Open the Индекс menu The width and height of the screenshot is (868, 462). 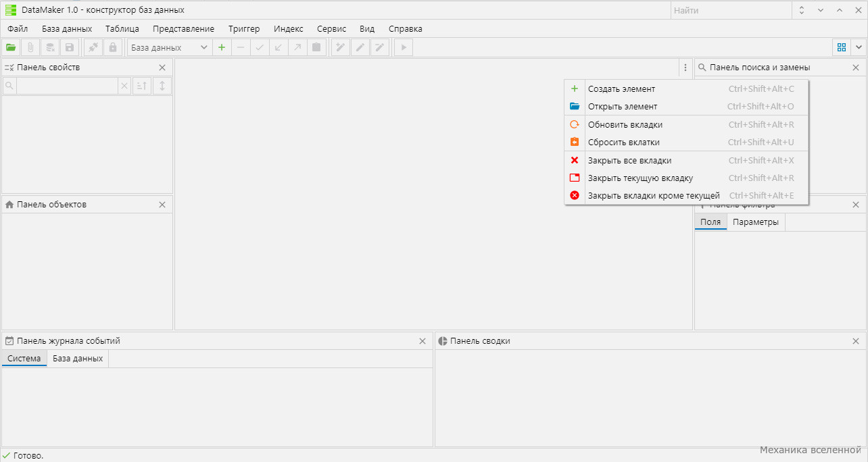(x=289, y=28)
